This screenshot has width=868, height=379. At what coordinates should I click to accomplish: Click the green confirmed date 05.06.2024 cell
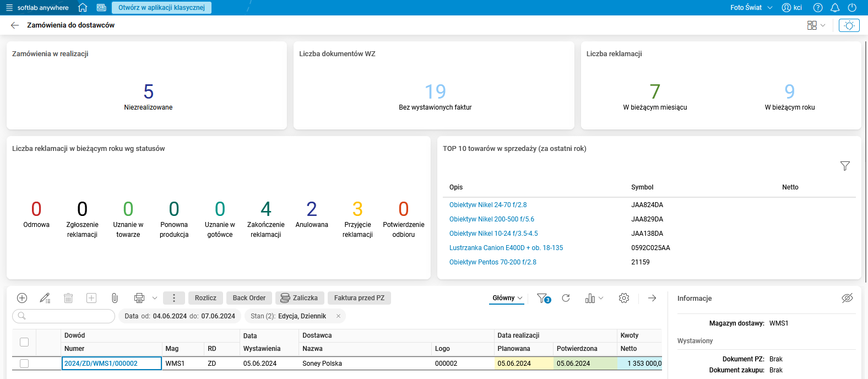(x=585, y=364)
